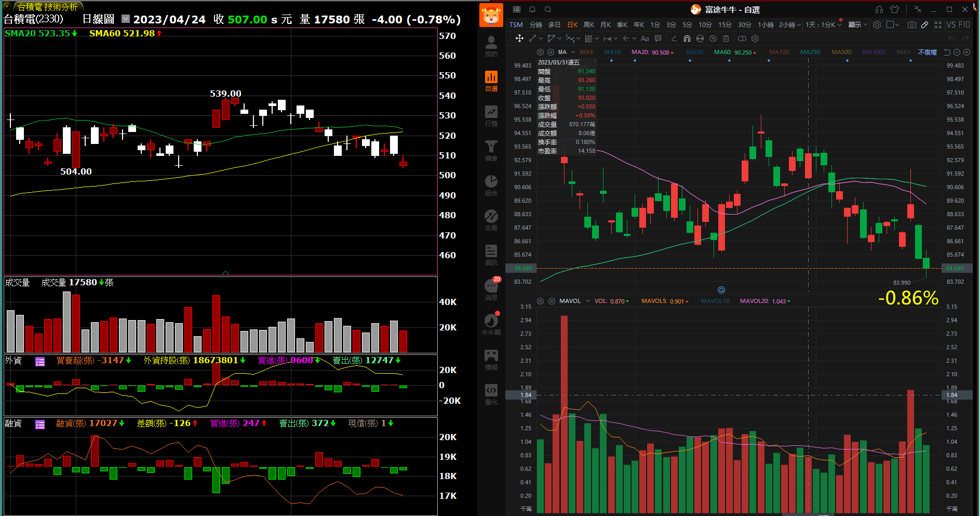Open the skin theme shirt icon
Image resolution: width=980 pixels, height=516 pixels.
point(894,9)
